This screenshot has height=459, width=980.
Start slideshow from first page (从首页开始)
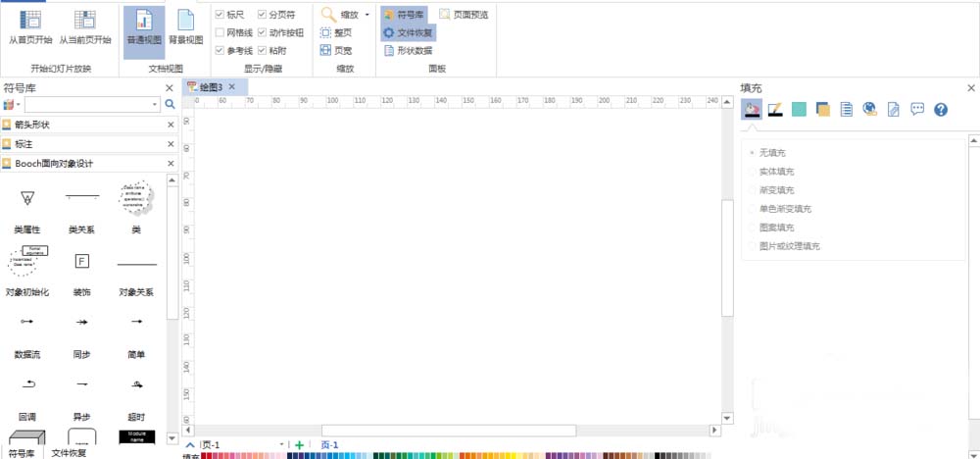point(30,26)
